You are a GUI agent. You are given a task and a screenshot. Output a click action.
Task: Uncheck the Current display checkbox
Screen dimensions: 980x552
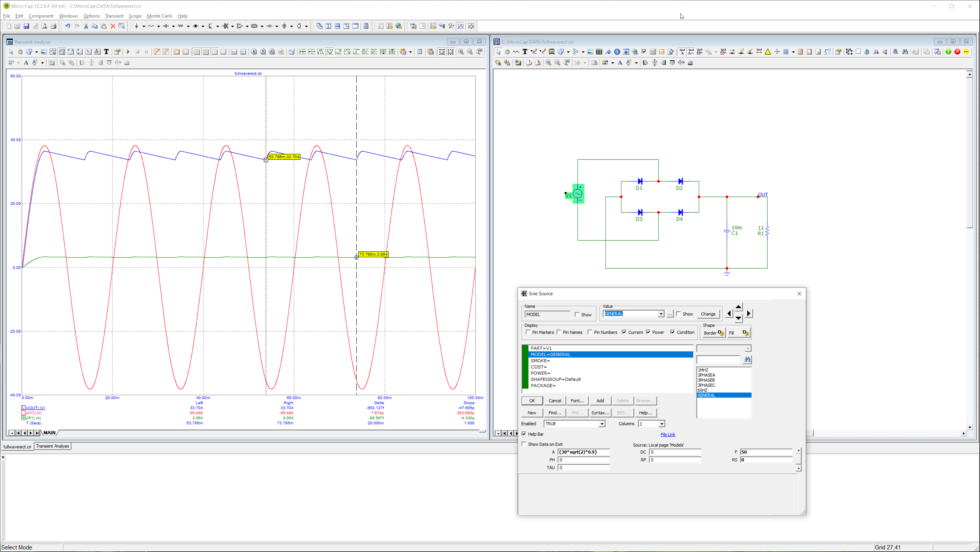tap(624, 332)
